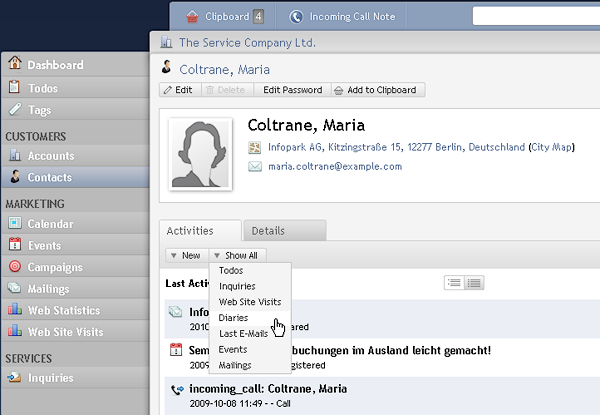The width and height of the screenshot is (600, 415).
Task: Open the Clipboard basket icon
Action: [192, 16]
